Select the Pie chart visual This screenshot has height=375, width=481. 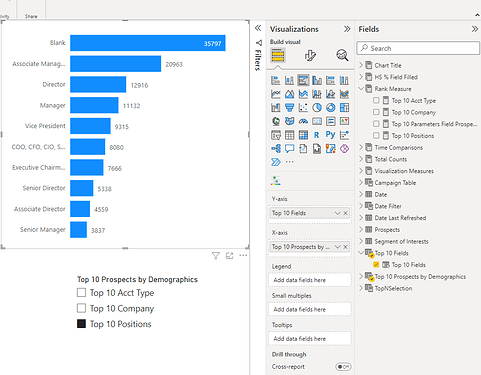click(317, 108)
